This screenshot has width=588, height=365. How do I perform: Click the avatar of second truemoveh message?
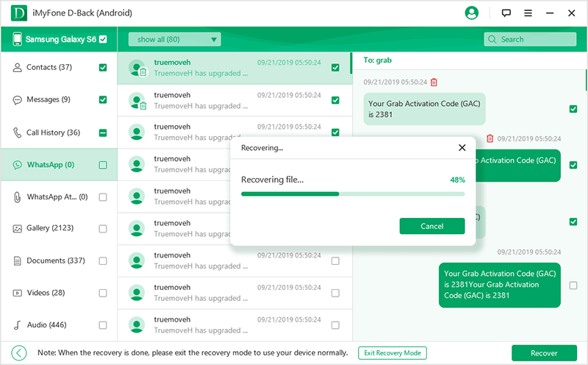137,100
